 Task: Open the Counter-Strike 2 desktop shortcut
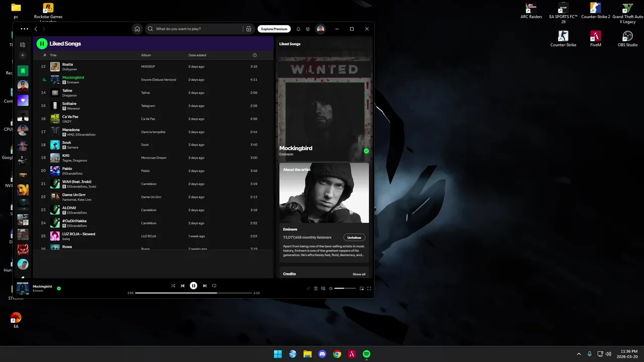596,11
